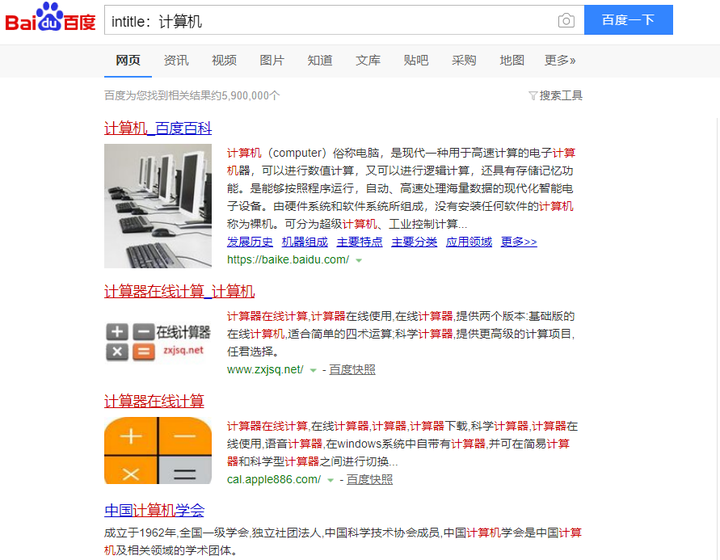This screenshot has width=720, height=560.
Task: Expand dropdown arrow beside baike.baidu.com URL
Action: (x=359, y=260)
